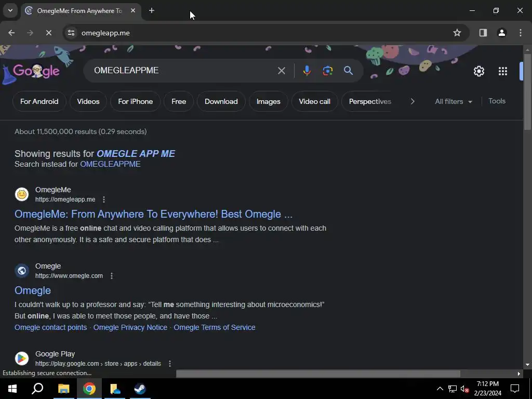Open Chrome's three-dot menu

coord(521,33)
